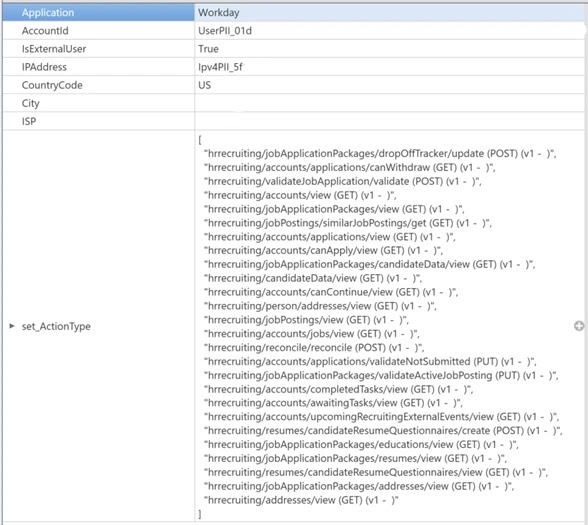Select the US country code value
Screen dimensions: 588x525
point(205,85)
